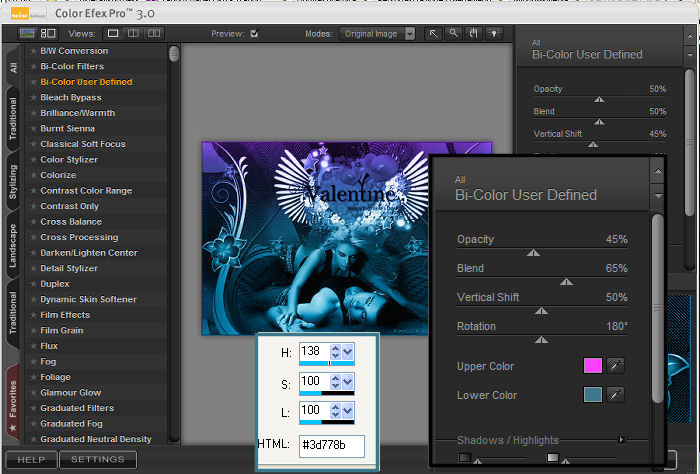Screen dimensions: 700x474
Task: Activate the zoom magnifier tool
Action: pyautogui.click(x=453, y=33)
